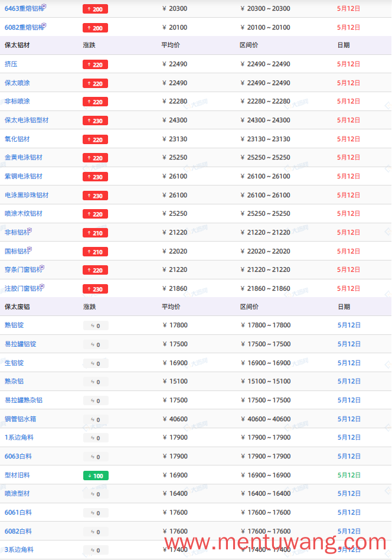Click the average price ¥22280 for 非标喷涂
Screen dimensions: 392x560
175,102
